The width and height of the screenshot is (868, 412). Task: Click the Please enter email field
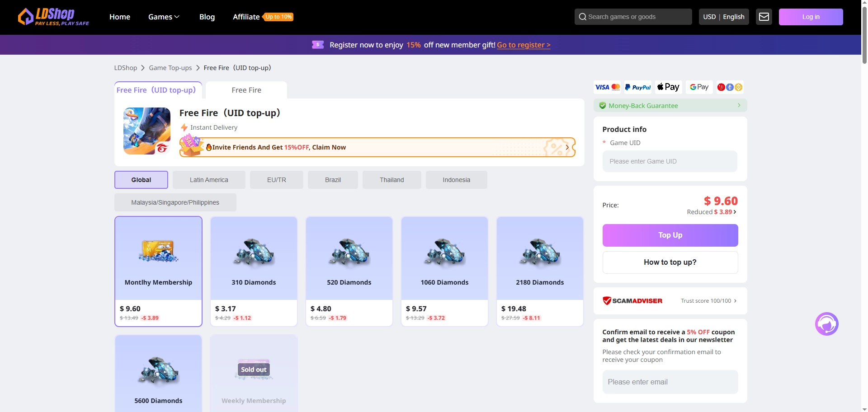click(x=670, y=382)
